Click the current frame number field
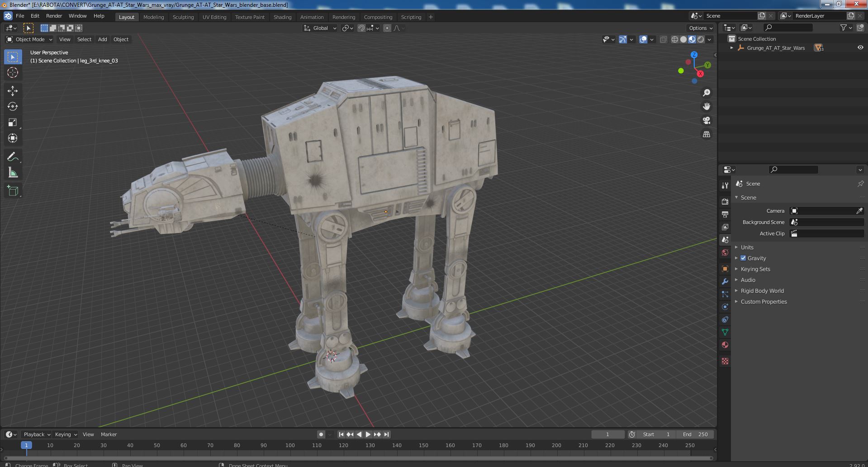868x467 pixels. click(607, 434)
